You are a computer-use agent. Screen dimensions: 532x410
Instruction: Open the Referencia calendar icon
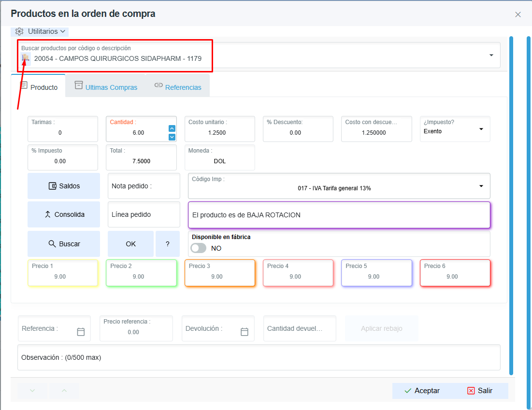click(81, 332)
